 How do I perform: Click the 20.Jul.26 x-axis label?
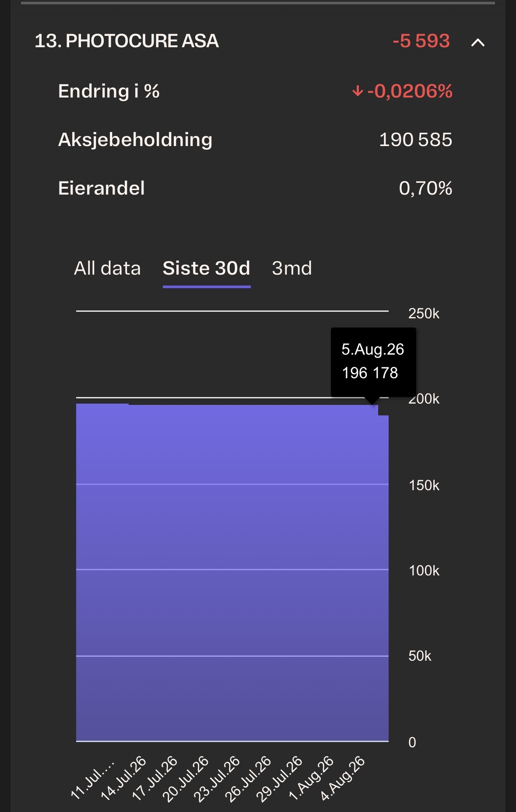click(186, 779)
